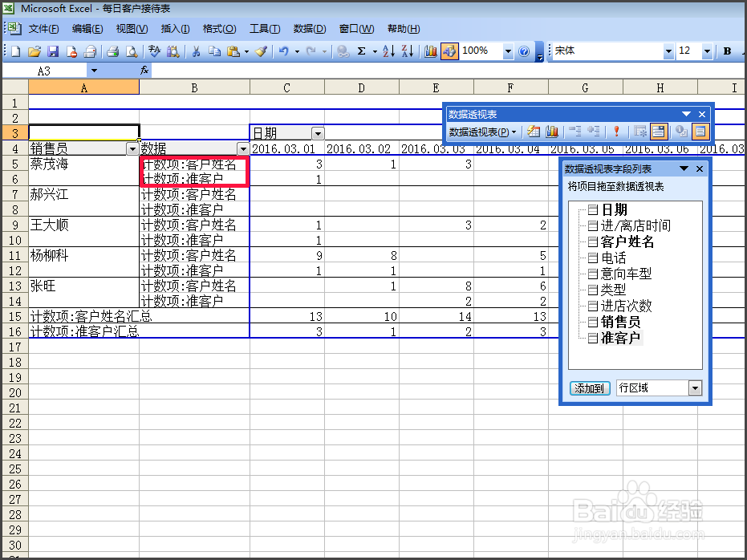Open the Name Box A3 dropdown arrow
This screenshot has width=747, height=560.
coord(94,71)
